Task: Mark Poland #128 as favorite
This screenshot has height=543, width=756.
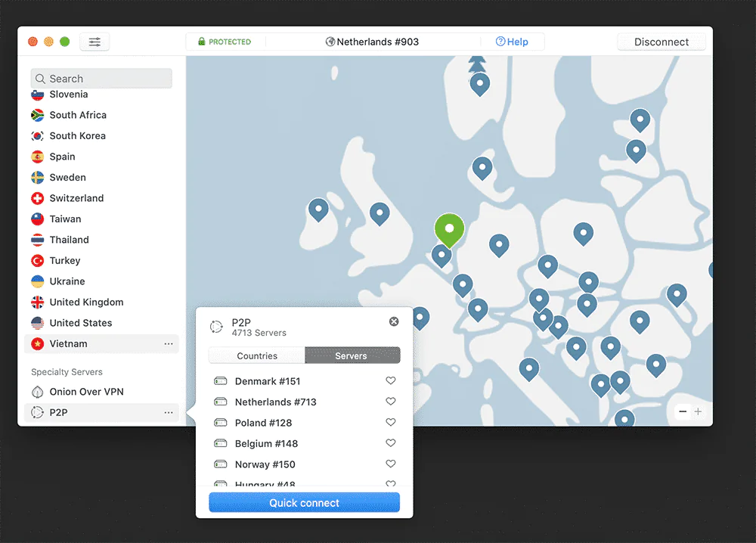Action: [391, 423]
